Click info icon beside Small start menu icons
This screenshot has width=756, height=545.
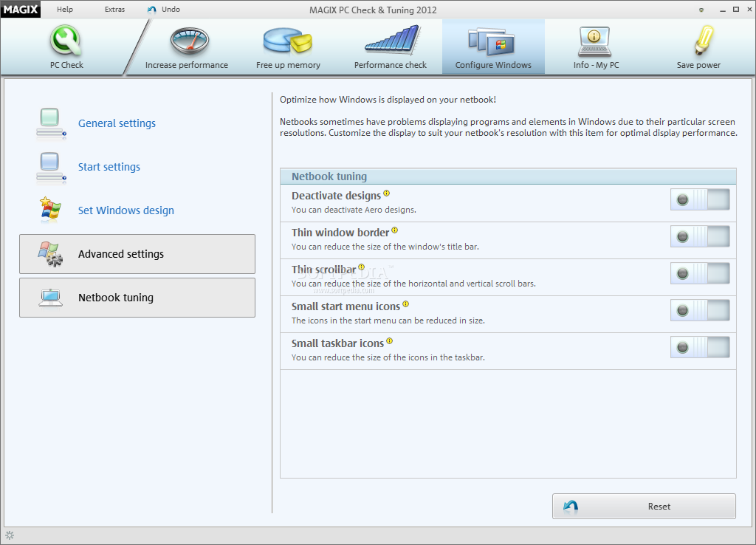tap(405, 304)
